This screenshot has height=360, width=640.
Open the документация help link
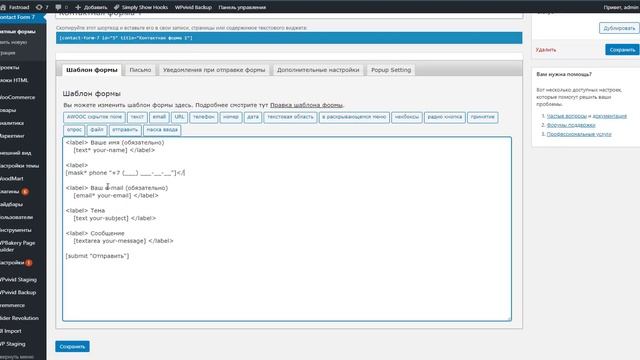coord(609,116)
